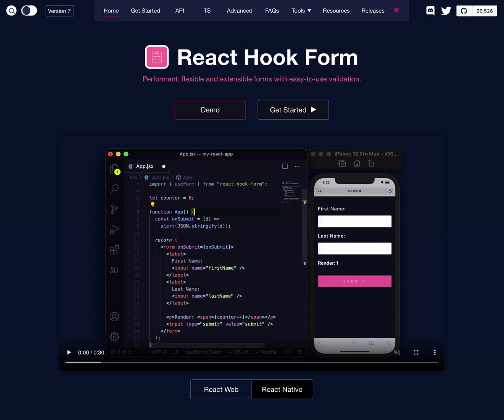Screen dimensions: 504x420
Task: Click the GitHub icon button
Action: (464, 11)
